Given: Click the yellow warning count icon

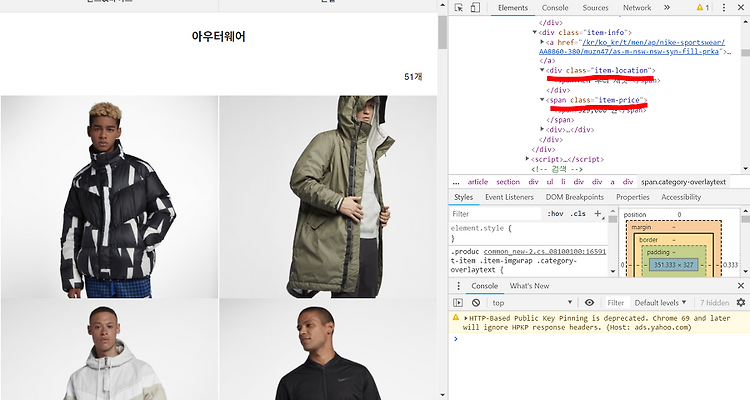Looking at the screenshot, I should pos(703,8).
